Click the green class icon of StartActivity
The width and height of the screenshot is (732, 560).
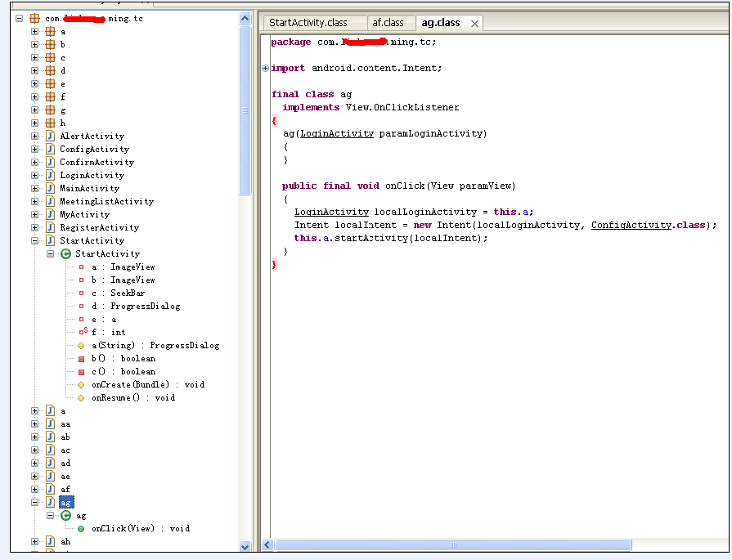tap(65, 254)
